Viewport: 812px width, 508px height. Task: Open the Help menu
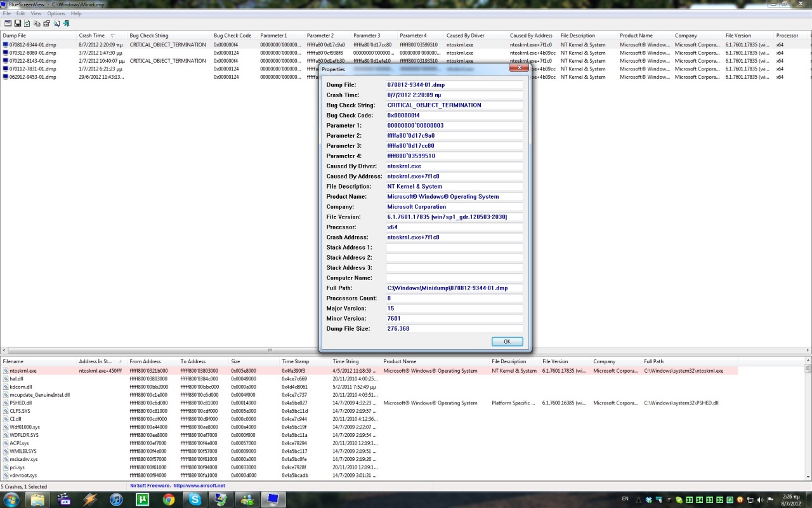click(x=76, y=13)
